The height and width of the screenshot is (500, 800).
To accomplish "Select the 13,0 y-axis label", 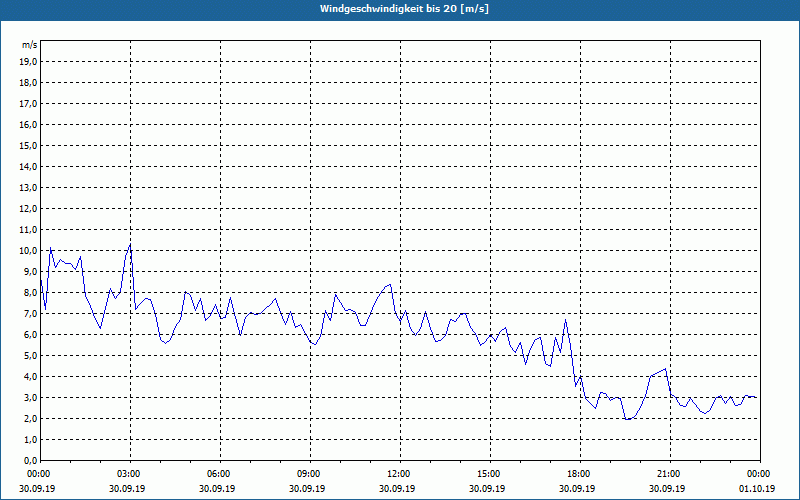I will (x=29, y=188).
